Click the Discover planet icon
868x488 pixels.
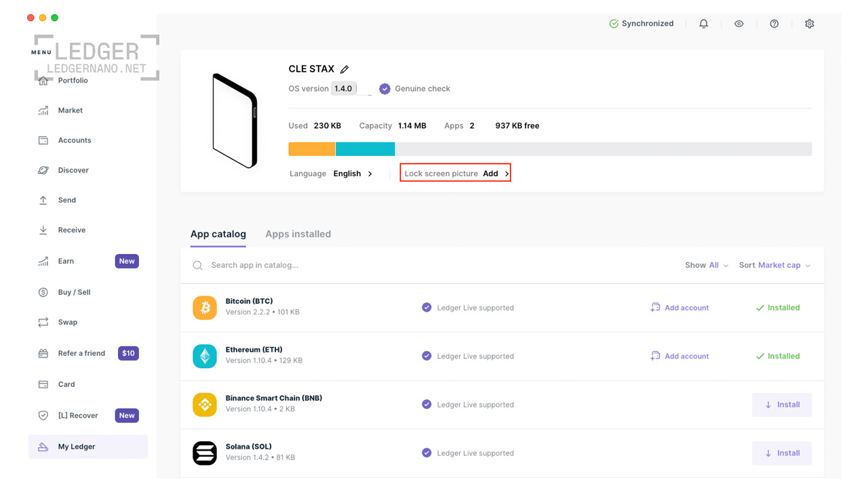(43, 170)
